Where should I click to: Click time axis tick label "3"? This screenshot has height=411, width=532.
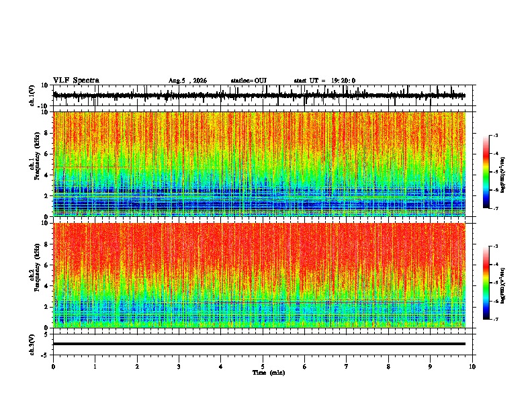tap(179, 367)
